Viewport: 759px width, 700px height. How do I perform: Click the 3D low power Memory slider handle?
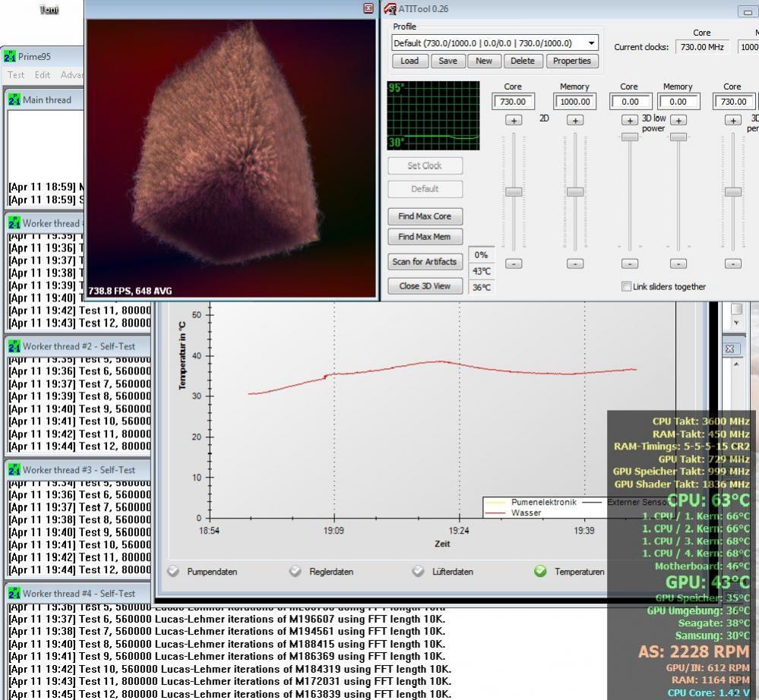(678, 137)
